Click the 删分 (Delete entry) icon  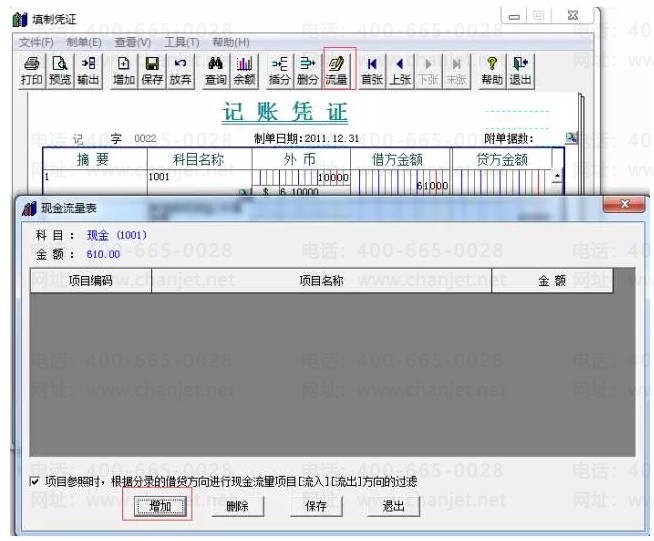pyautogui.click(x=308, y=71)
